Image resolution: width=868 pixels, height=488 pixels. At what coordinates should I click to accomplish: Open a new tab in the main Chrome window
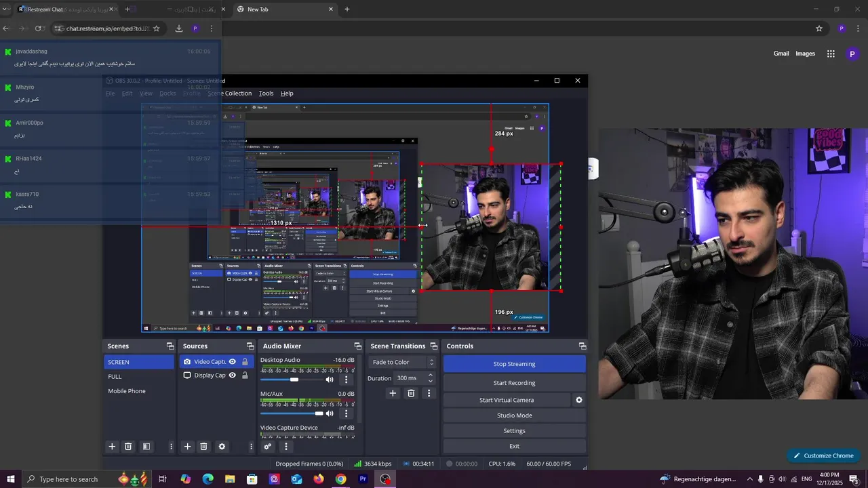(347, 9)
